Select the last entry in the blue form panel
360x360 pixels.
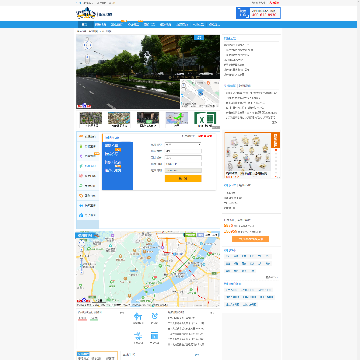point(113,171)
